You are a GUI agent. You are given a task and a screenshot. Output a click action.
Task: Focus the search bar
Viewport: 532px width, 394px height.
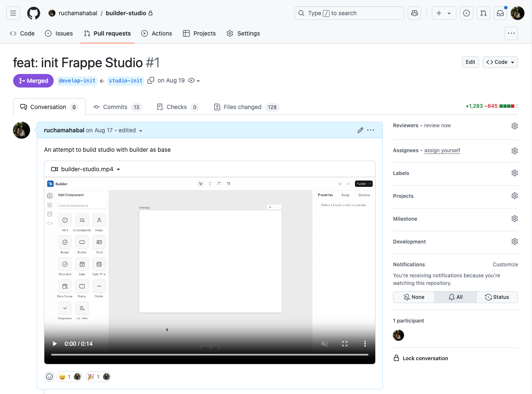349,13
